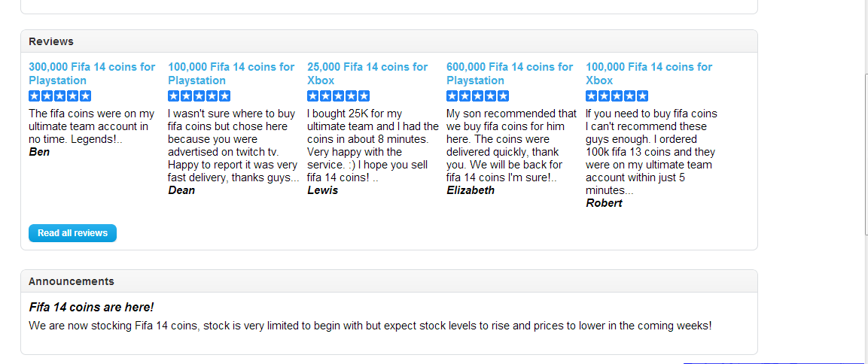Viewport: 868px width, 364px height.
Task: Click the star rating above Ben's review
Action: [x=59, y=96]
